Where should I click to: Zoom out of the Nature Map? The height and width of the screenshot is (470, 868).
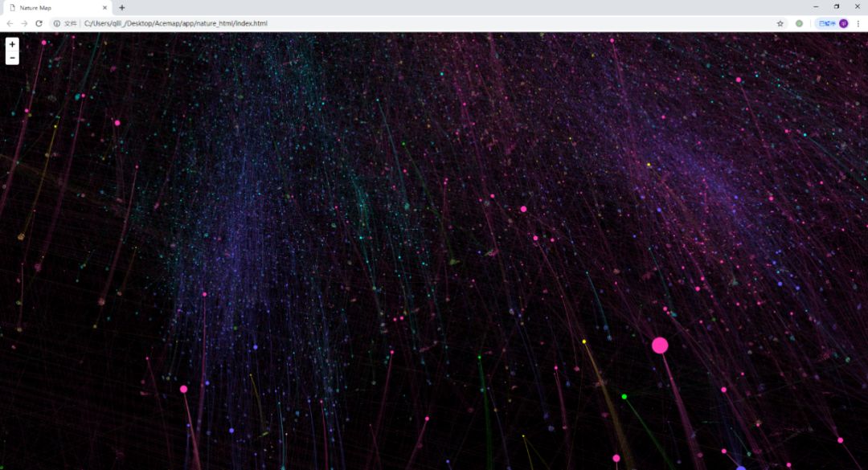[x=12, y=58]
